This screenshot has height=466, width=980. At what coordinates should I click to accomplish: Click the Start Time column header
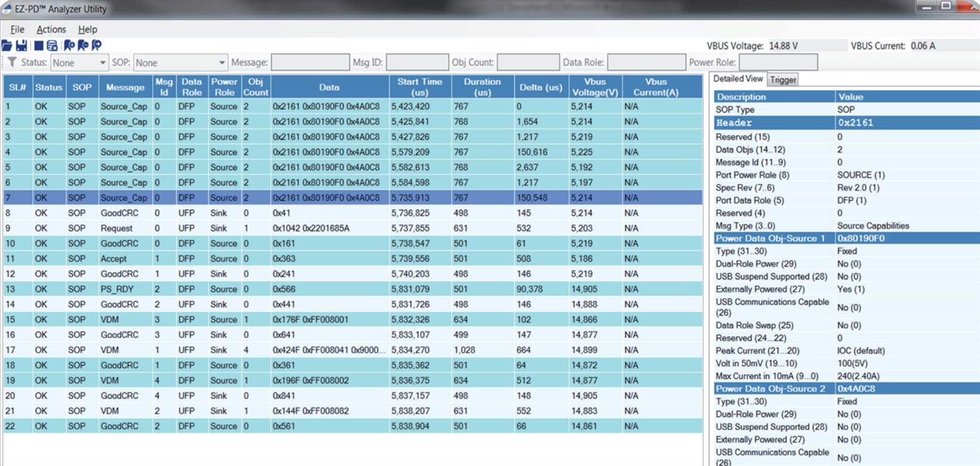point(420,87)
